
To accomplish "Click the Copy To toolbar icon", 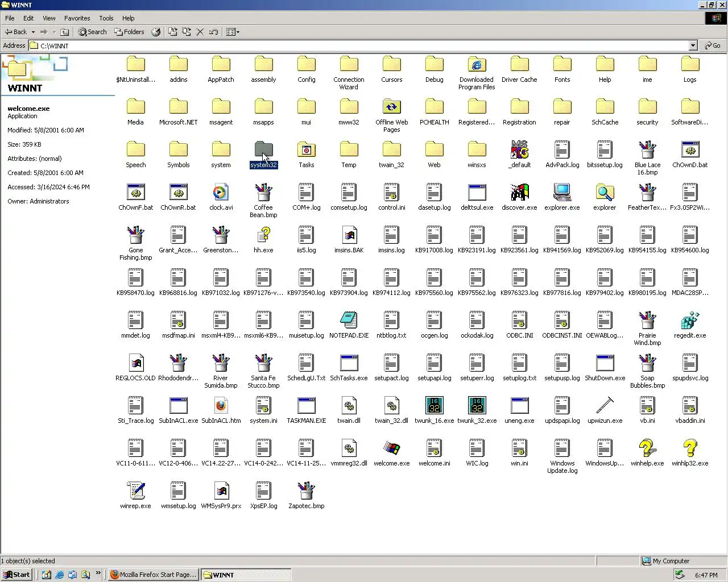I will (x=186, y=32).
